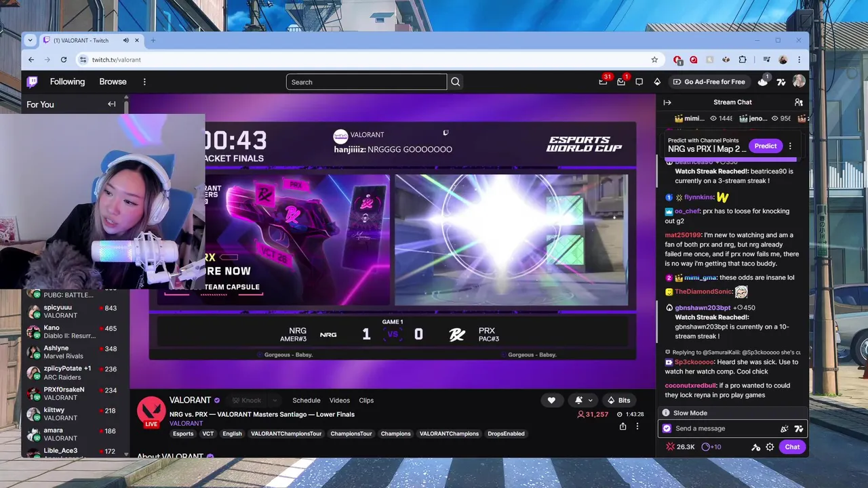
Task: Click the Slow Mode info icon
Action: click(666, 413)
